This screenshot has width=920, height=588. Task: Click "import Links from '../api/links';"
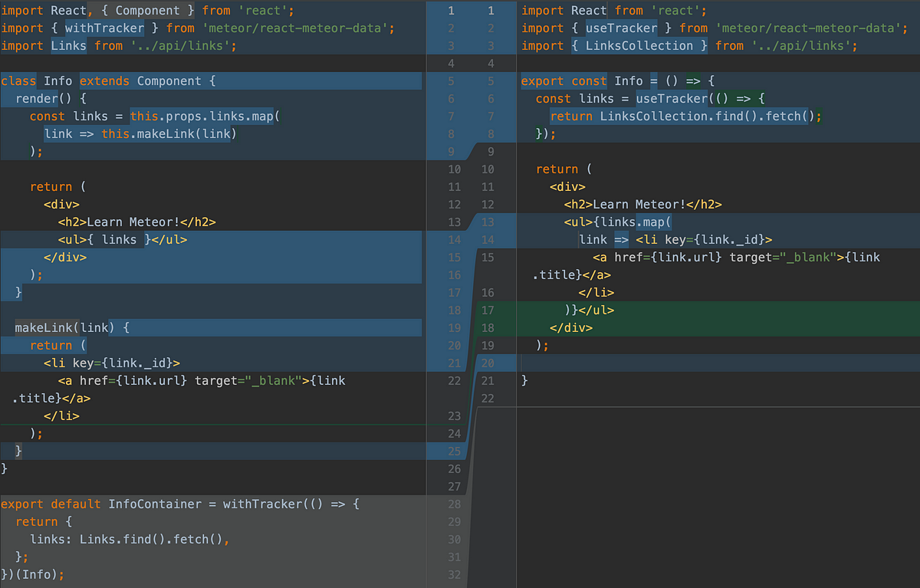(x=119, y=46)
